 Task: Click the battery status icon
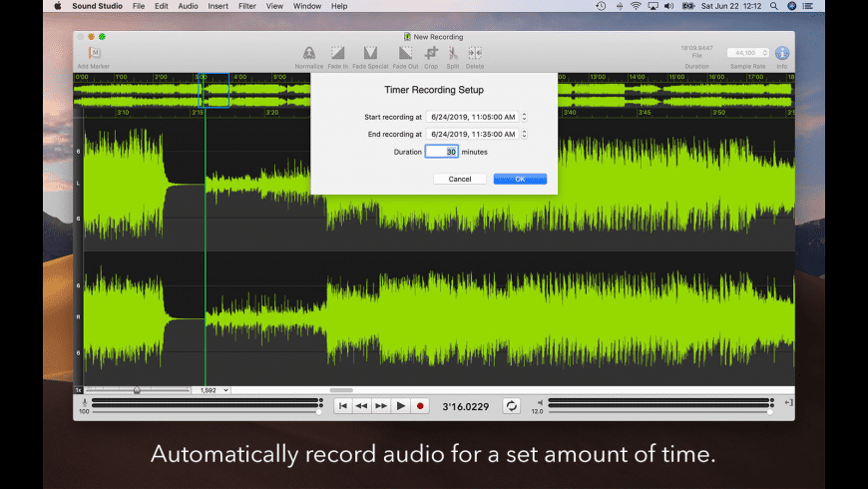[x=688, y=6]
